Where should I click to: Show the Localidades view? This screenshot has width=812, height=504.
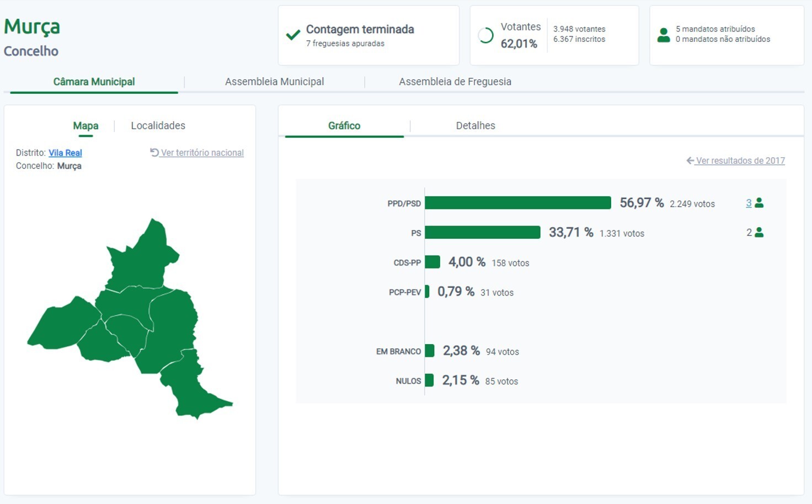pyautogui.click(x=158, y=126)
